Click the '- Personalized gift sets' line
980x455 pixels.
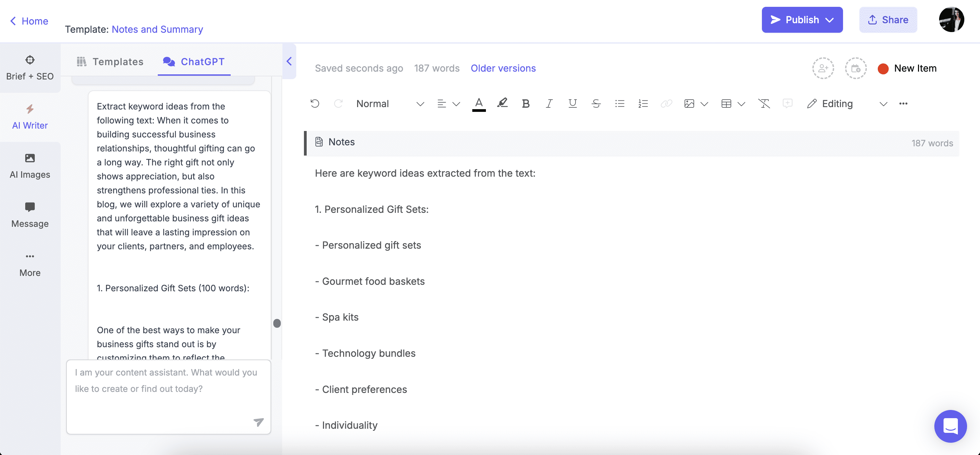pos(368,245)
